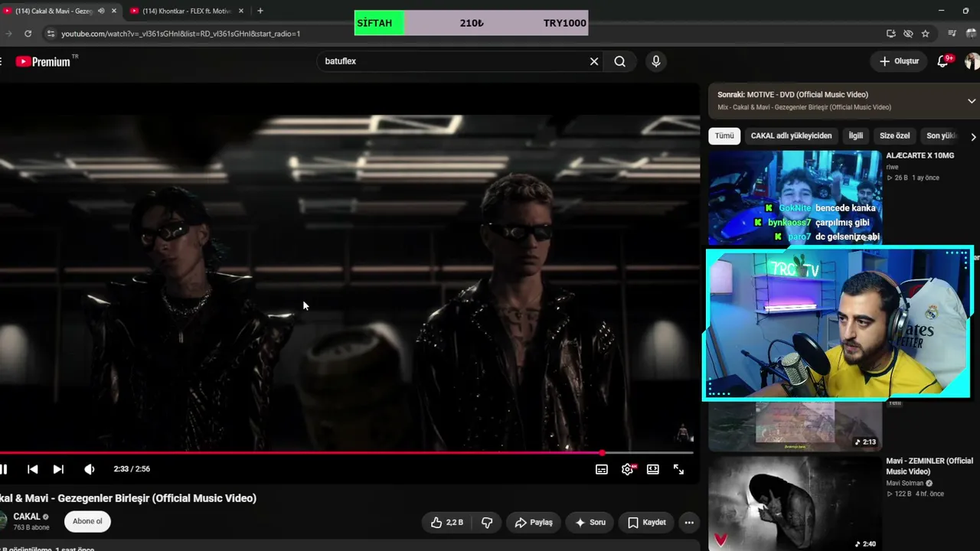Pause the playing music video
Screen dimensions: 980x551
(x=4, y=469)
